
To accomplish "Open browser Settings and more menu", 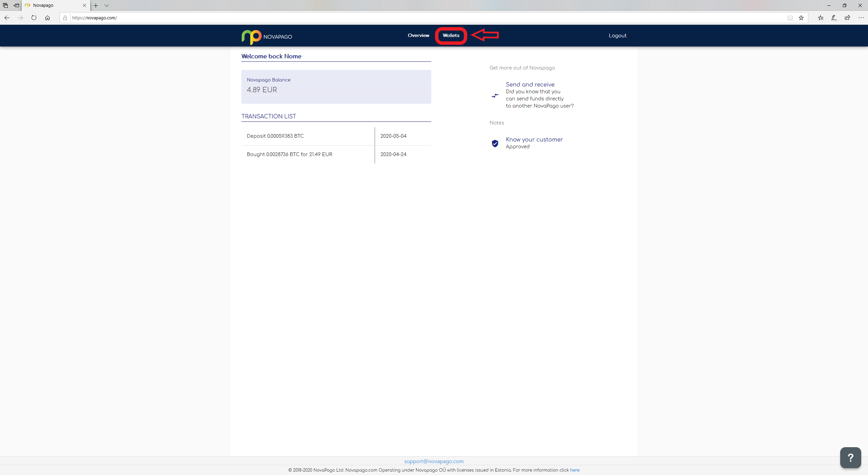I will pos(861,18).
